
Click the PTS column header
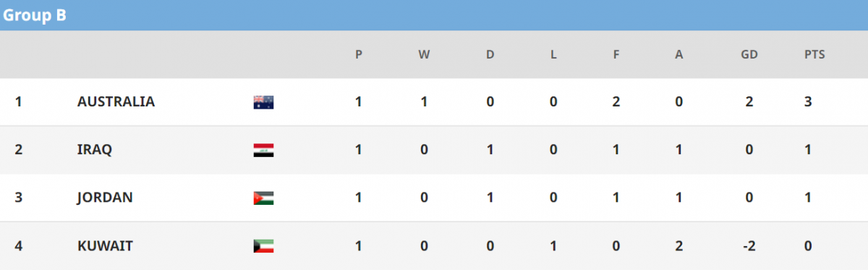814,54
